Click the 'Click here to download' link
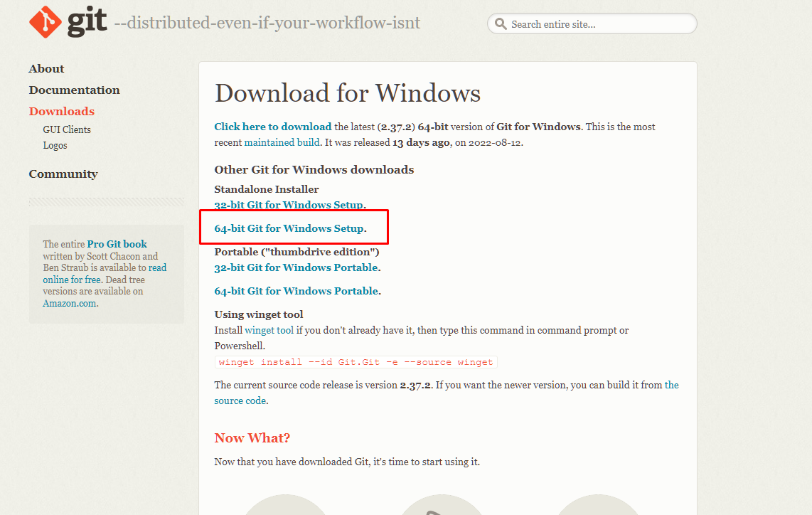Screen dimensions: 812x515 273,127
